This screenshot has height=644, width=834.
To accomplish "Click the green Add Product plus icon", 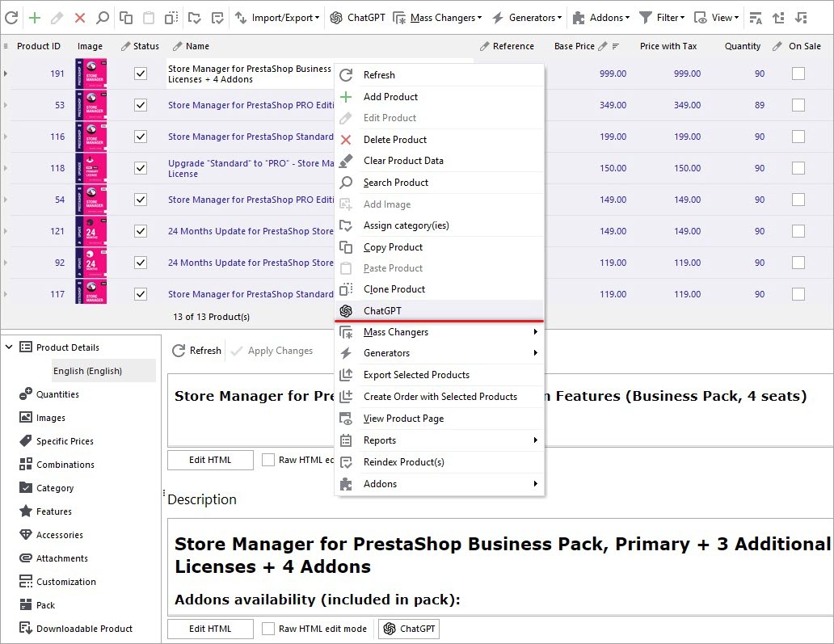I will (35, 18).
